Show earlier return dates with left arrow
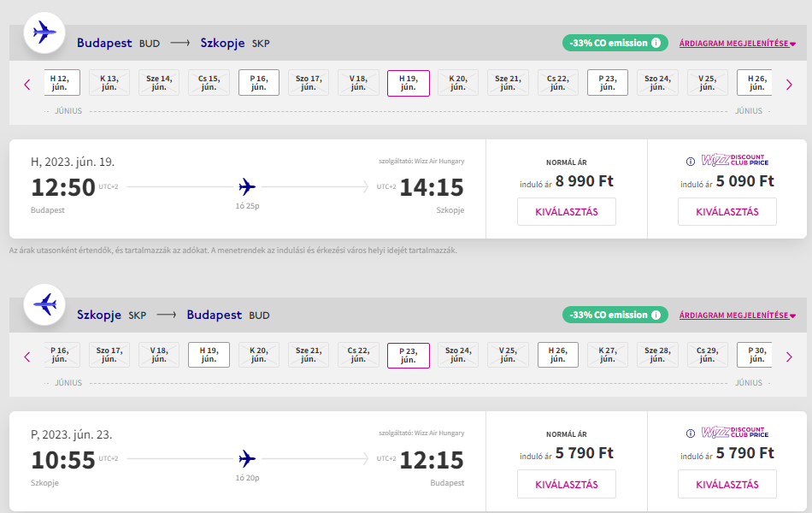 click(x=27, y=356)
